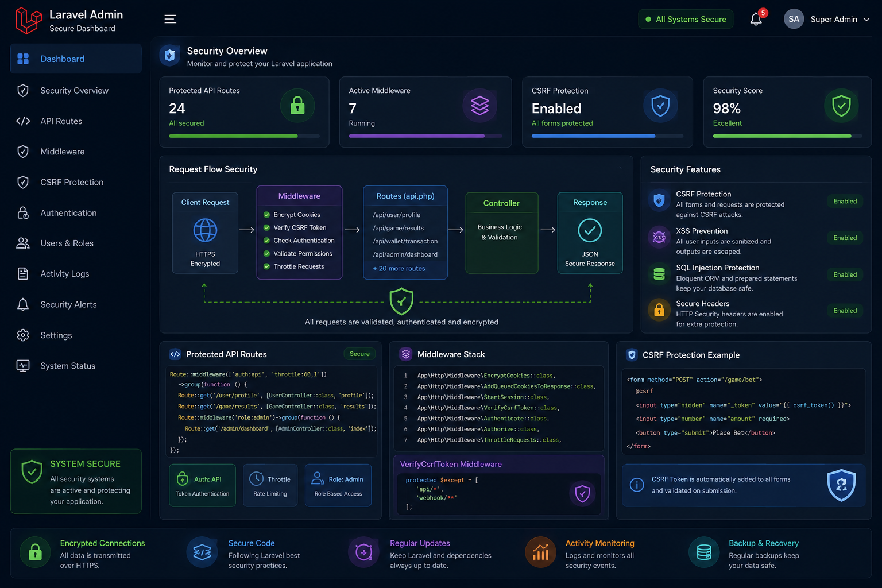Click the Backup & Recovery database icon

[x=704, y=552]
